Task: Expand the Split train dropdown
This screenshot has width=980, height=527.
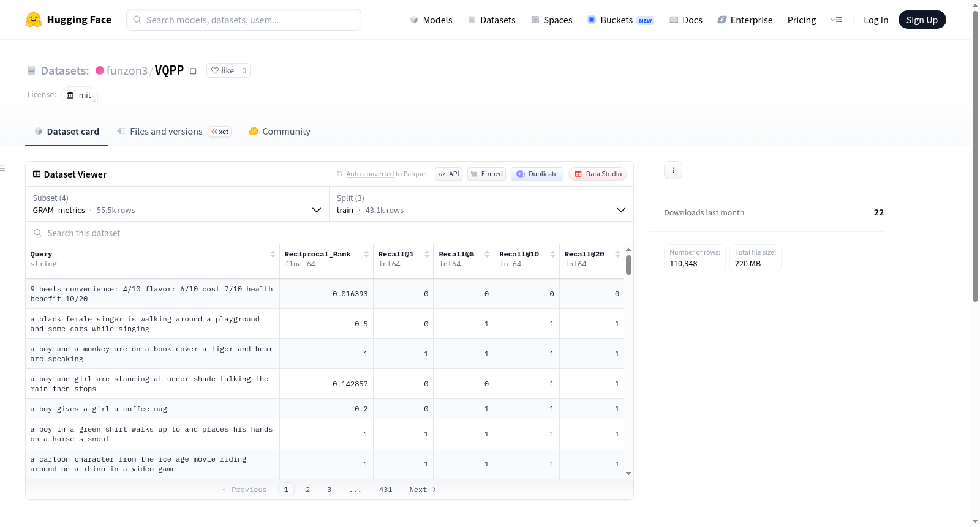Action: 481,204
